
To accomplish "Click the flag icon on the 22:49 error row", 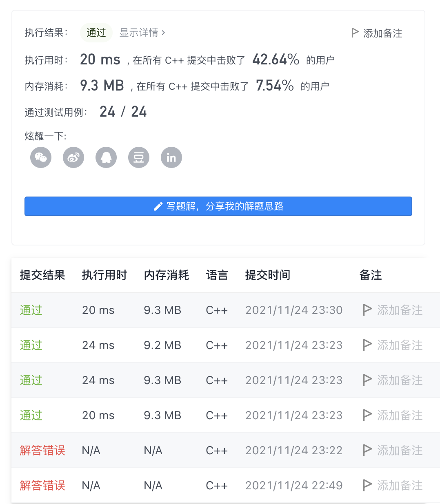I will tap(367, 485).
